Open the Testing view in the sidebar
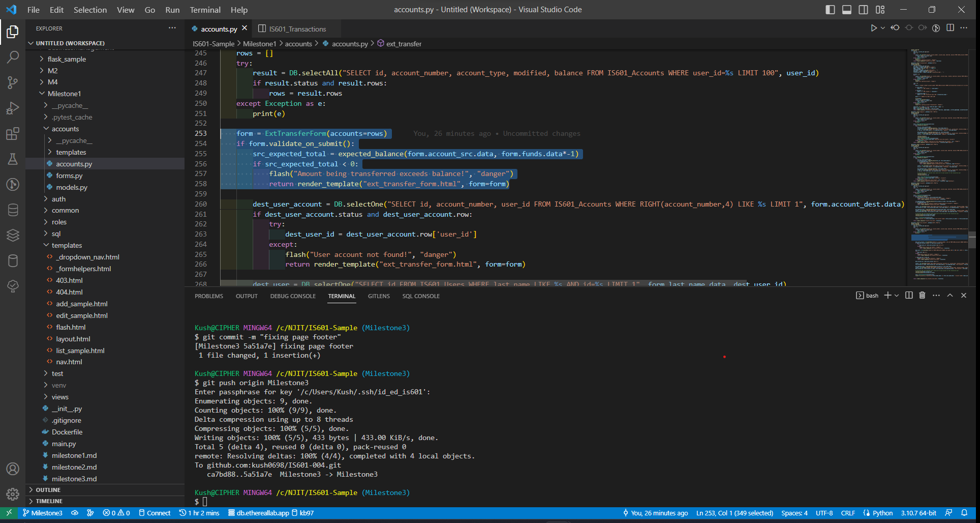The height and width of the screenshot is (523, 980). point(13,159)
